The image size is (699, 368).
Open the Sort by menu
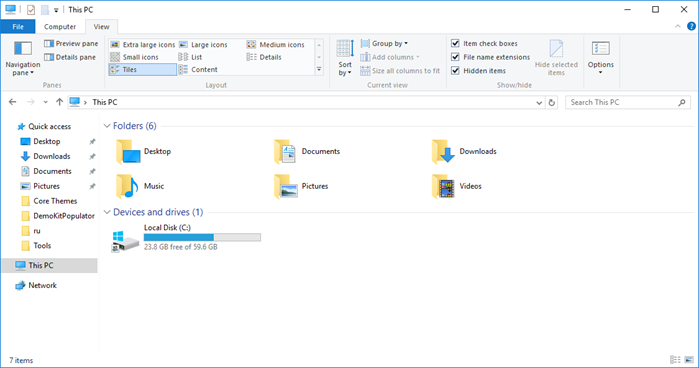[x=345, y=58]
